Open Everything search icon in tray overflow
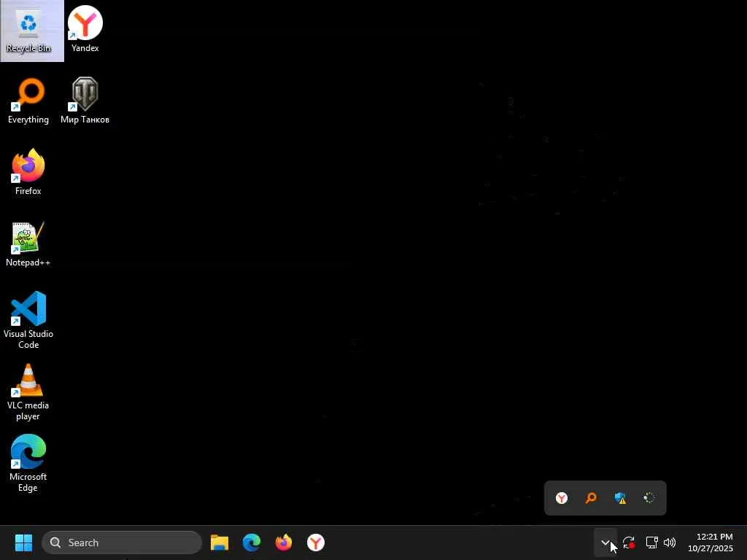 point(591,498)
